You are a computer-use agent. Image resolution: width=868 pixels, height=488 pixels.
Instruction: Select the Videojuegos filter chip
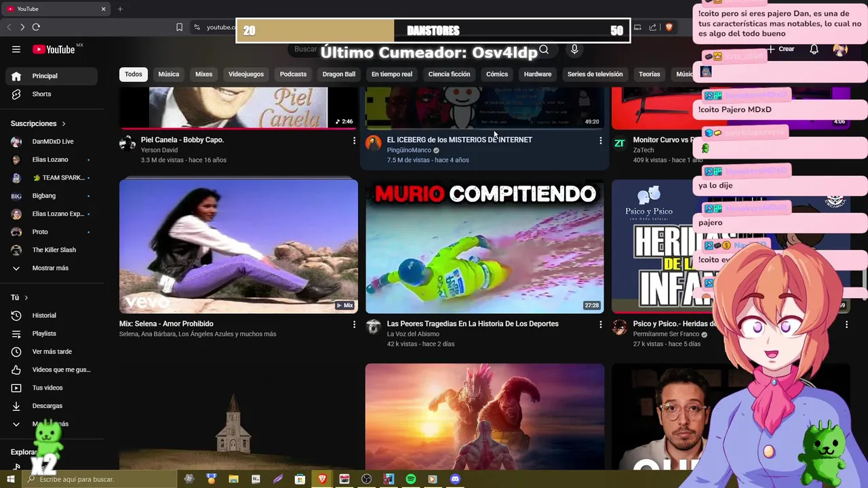246,74
